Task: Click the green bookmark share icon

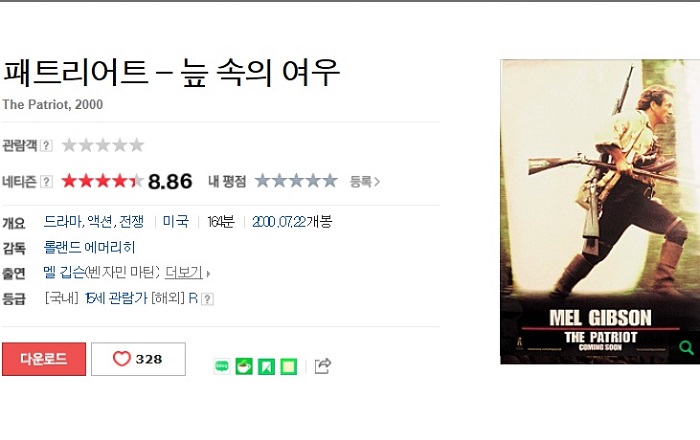Action: (x=266, y=367)
